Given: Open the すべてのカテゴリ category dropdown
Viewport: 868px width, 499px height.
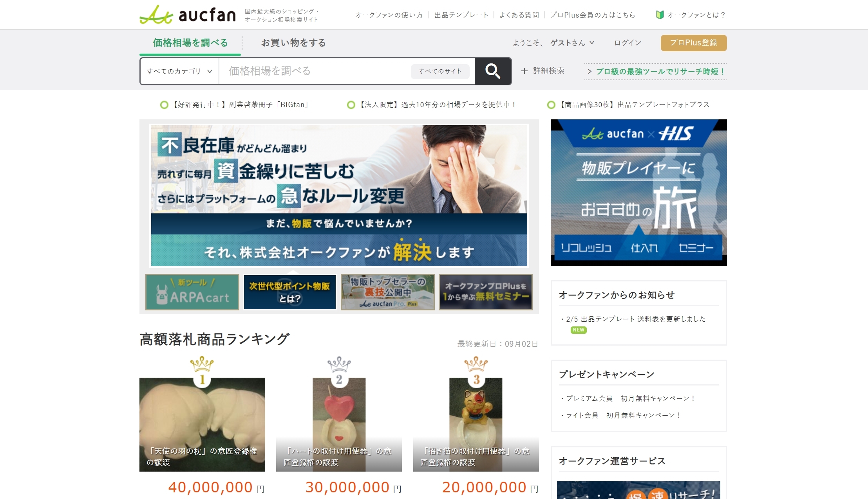Looking at the screenshot, I should pyautogui.click(x=179, y=71).
